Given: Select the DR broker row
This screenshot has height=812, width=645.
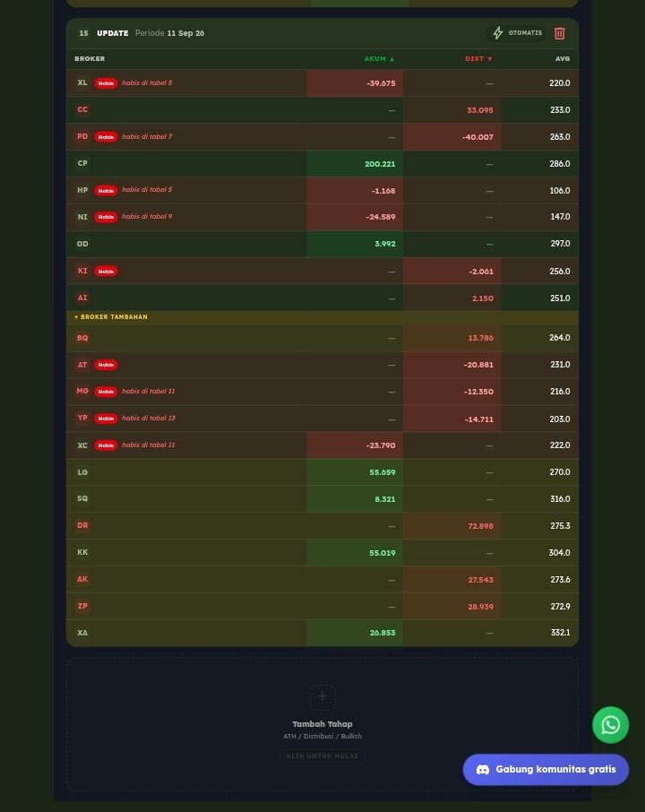Looking at the screenshot, I should [x=322, y=525].
